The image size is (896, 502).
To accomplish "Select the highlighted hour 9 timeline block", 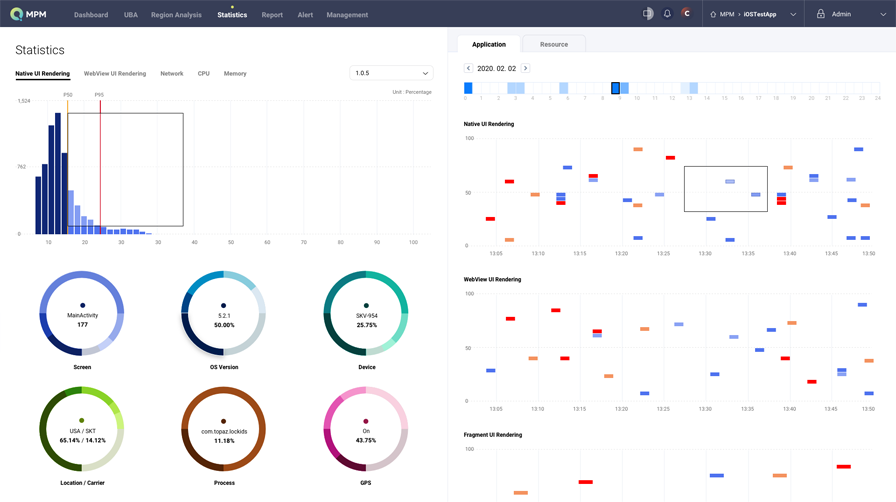I will [615, 88].
